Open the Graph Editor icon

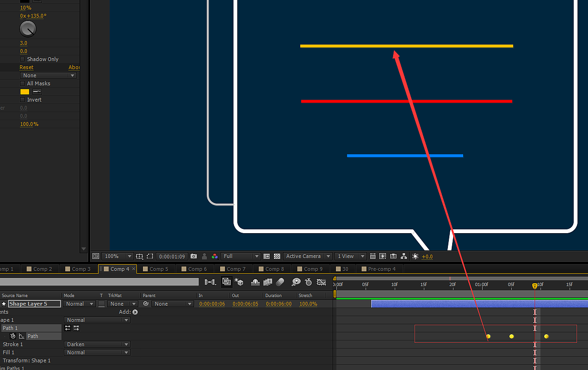321,282
